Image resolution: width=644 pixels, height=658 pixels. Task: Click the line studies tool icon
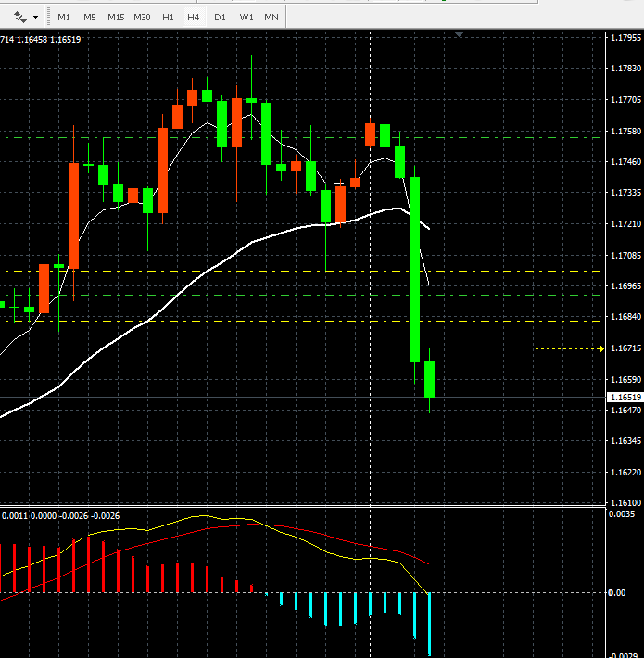(x=20, y=18)
